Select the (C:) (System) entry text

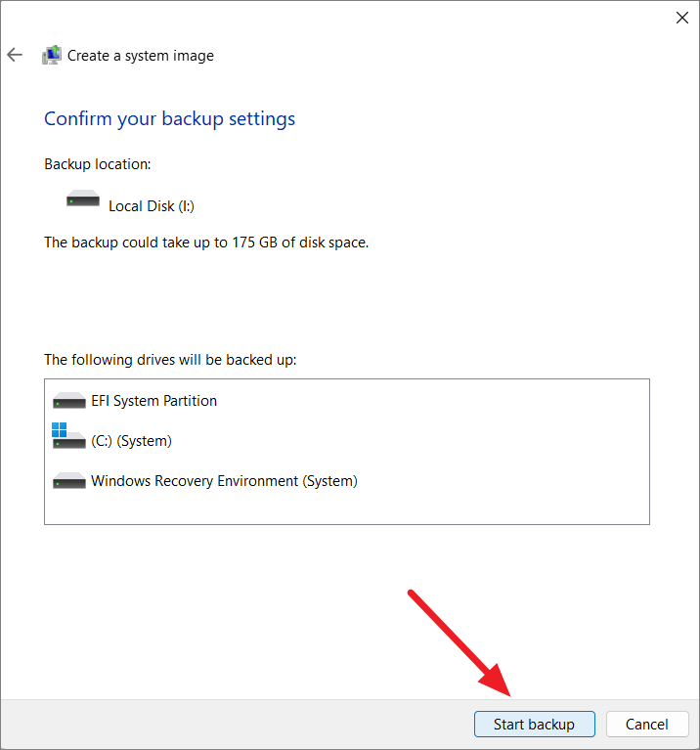131,441
